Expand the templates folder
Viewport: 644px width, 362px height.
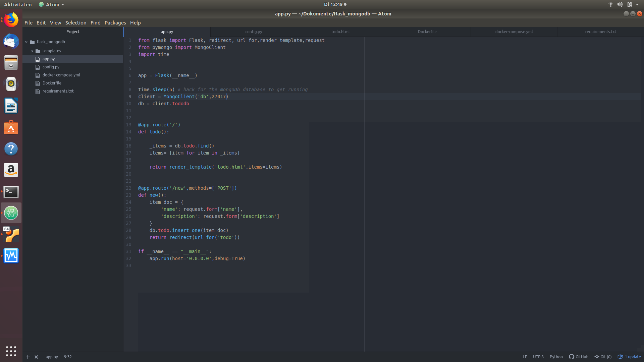pyautogui.click(x=32, y=51)
